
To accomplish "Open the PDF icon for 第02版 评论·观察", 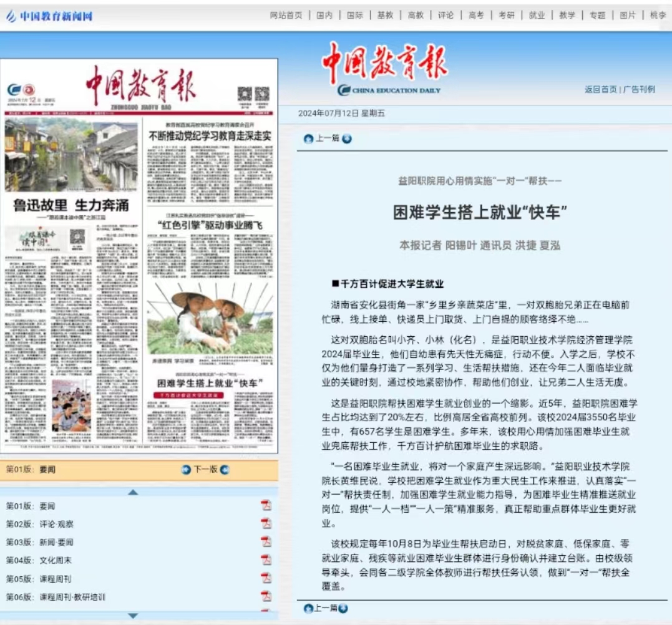I will 266,524.
